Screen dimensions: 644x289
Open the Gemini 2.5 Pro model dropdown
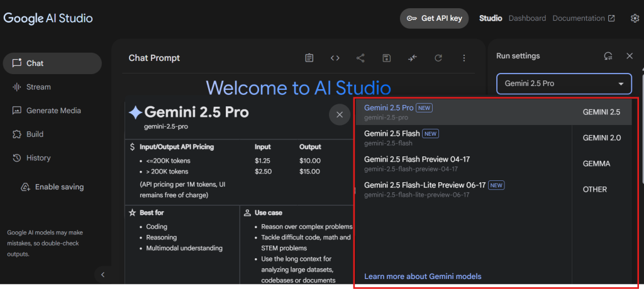tap(564, 84)
